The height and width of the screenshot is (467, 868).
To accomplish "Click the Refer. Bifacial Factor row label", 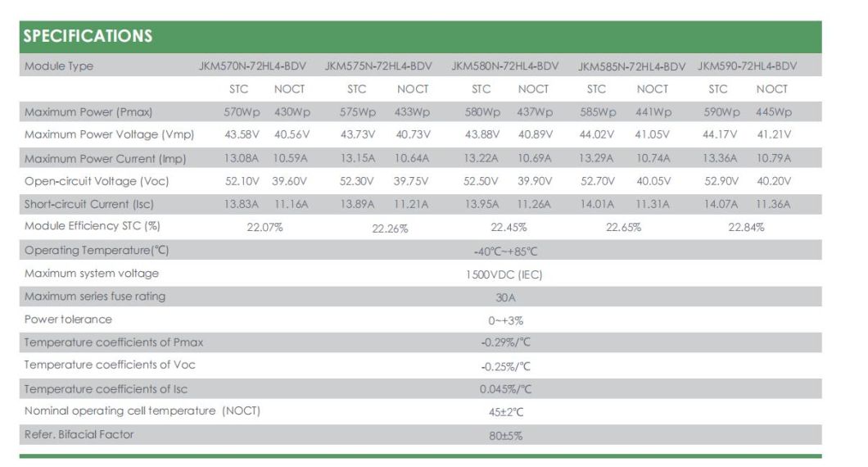I will 79,434.
